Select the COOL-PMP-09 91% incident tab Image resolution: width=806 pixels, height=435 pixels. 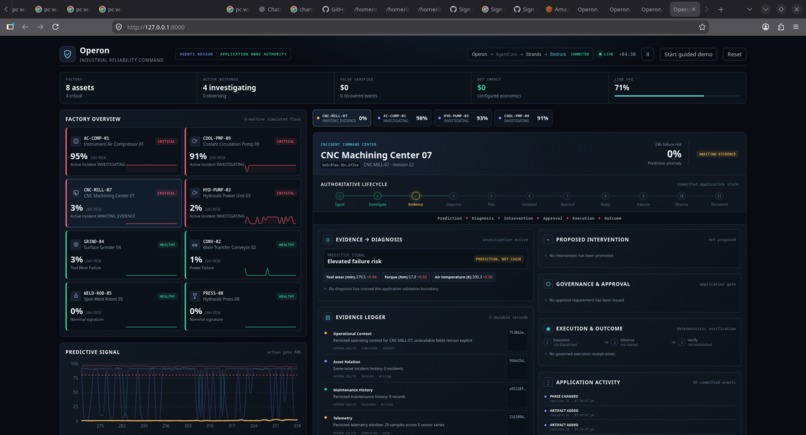click(523, 118)
